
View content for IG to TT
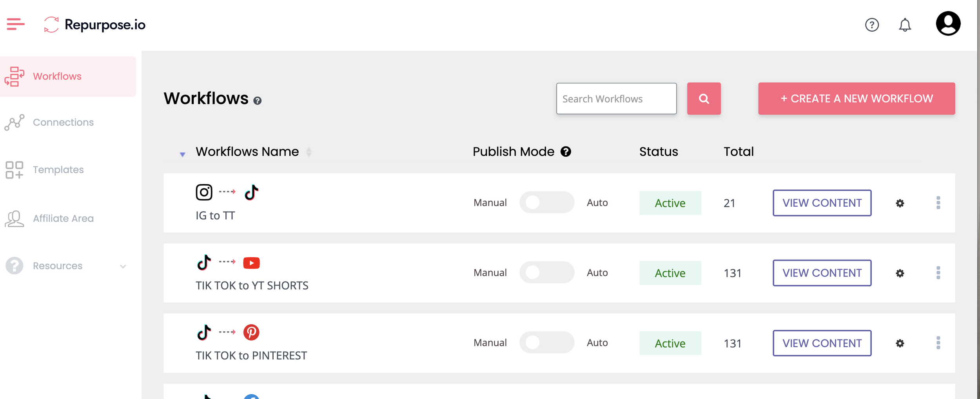tap(822, 203)
